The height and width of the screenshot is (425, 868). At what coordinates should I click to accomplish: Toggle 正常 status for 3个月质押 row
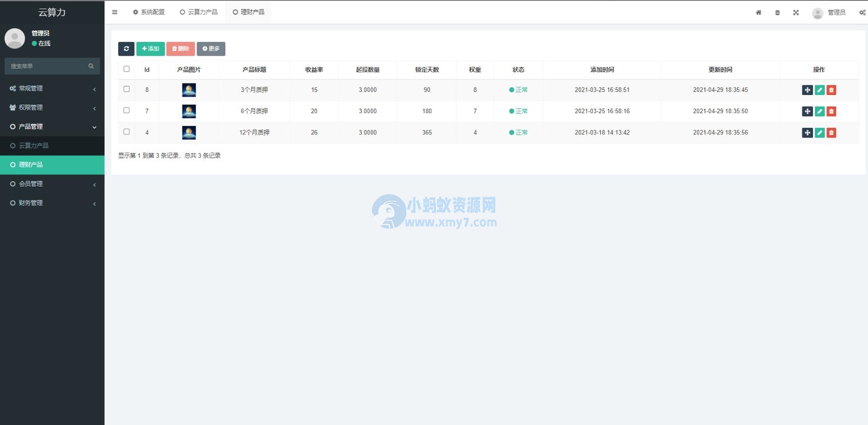[518, 90]
